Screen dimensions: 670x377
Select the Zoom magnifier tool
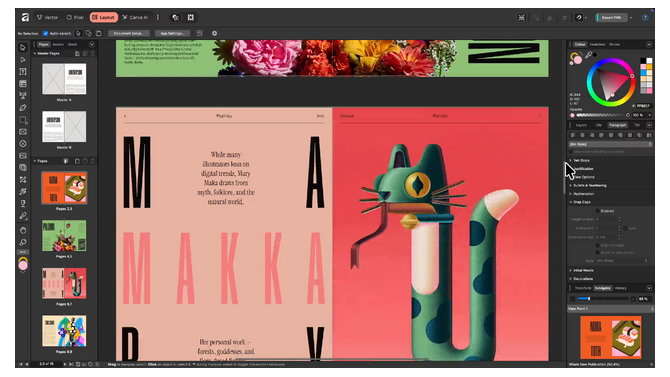(23, 242)
